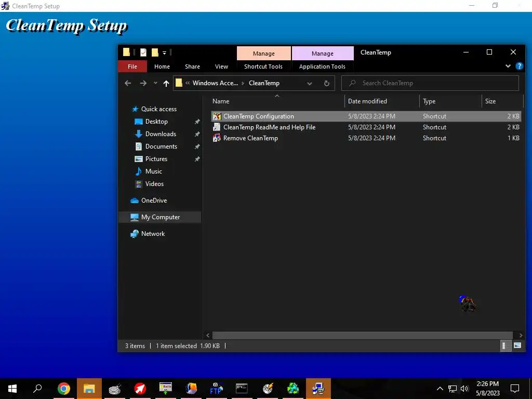Screen dimensions: 532x399
Task: Expand the ribbon with the chevron
Action: pyautogui.click(x=508, y=66)
